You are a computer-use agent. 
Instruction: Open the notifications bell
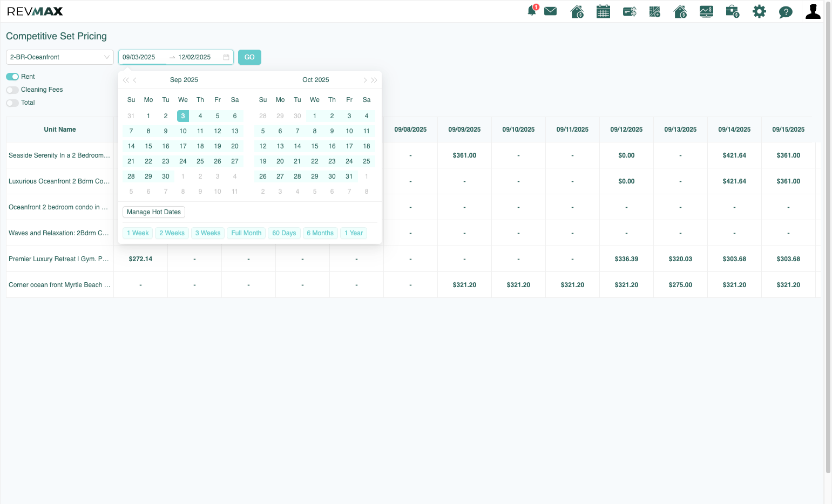(x=532, y=11)
